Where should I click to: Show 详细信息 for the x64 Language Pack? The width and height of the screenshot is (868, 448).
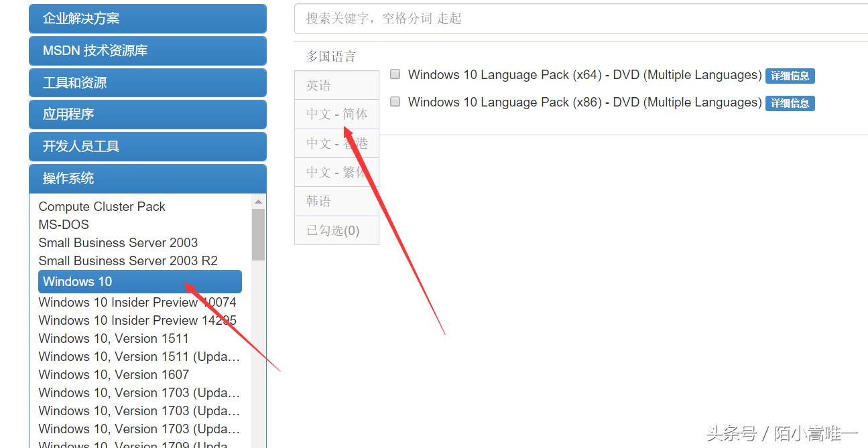(x=790, y=76)
